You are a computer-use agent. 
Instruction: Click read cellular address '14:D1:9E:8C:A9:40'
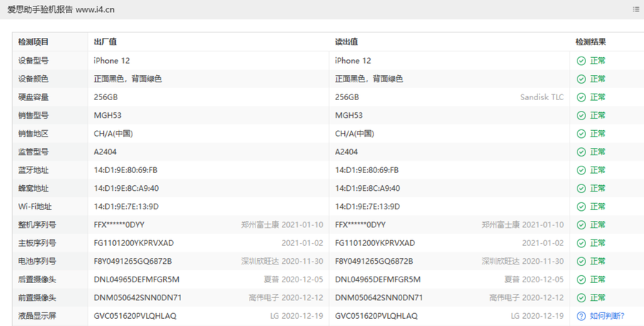click(368, 189)
